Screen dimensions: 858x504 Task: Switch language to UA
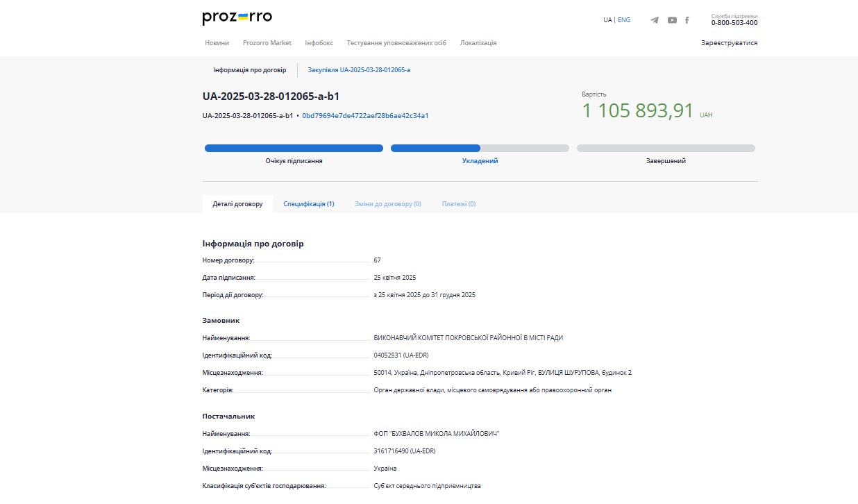[607, 20]
